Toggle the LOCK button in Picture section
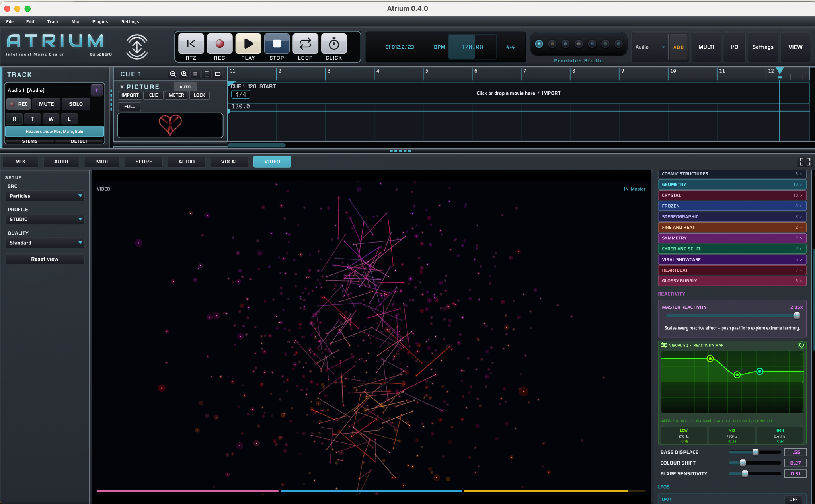 coord(199,95)
